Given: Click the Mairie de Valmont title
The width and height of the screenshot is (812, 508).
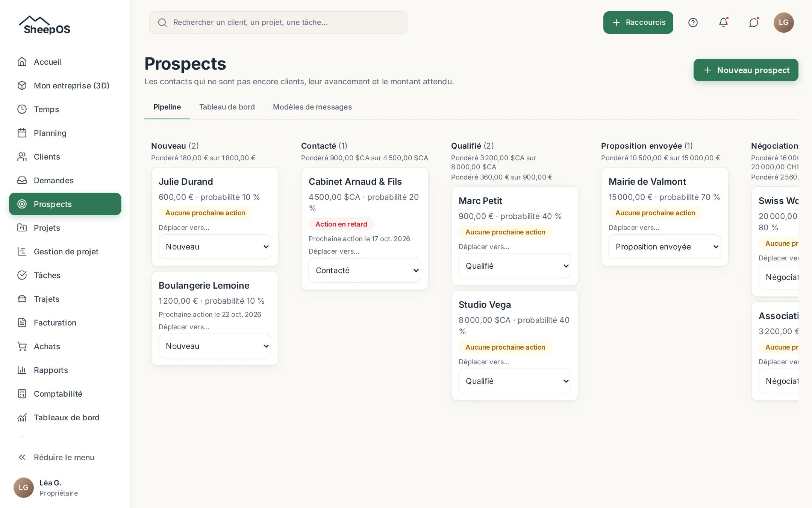Looking at the screenshot, I should coord(647,181).
